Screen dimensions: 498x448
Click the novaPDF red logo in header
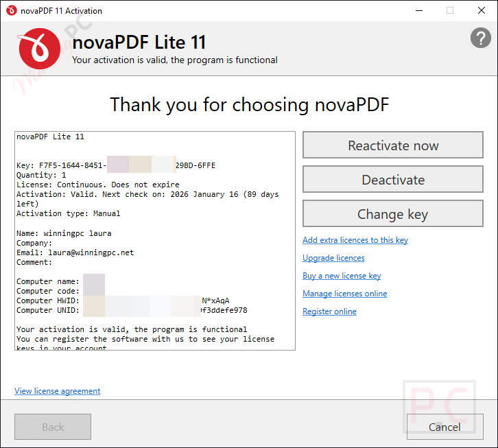[x=39, y=49]
